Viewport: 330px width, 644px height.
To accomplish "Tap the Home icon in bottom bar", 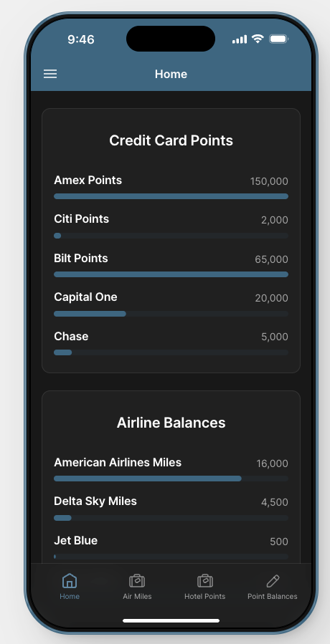I will point(70,581).
